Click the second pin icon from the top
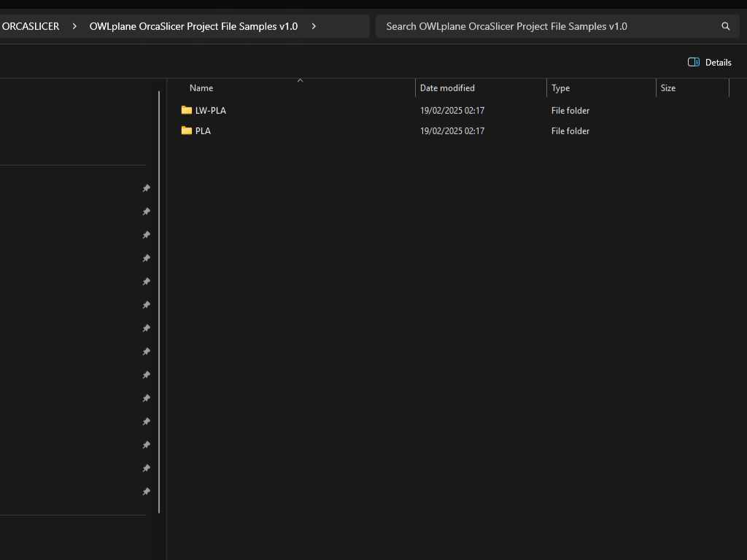This screenshot has width=747, height=560. pyautogui.click(x=146, y=211)
